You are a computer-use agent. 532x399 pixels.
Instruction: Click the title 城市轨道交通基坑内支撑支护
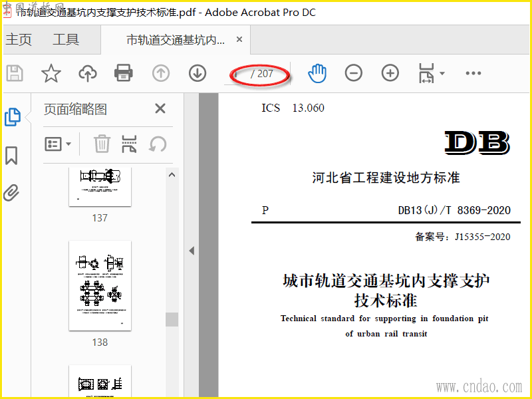tap(386, 281)
